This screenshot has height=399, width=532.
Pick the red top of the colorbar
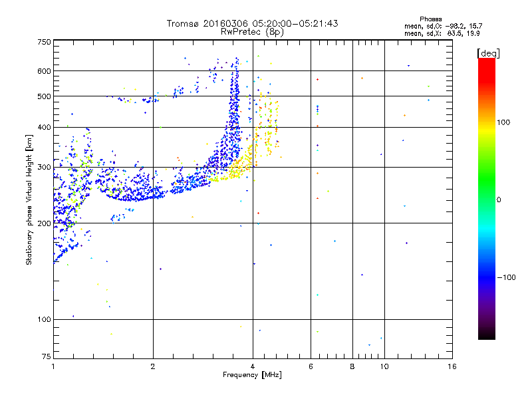click(486, 62)
